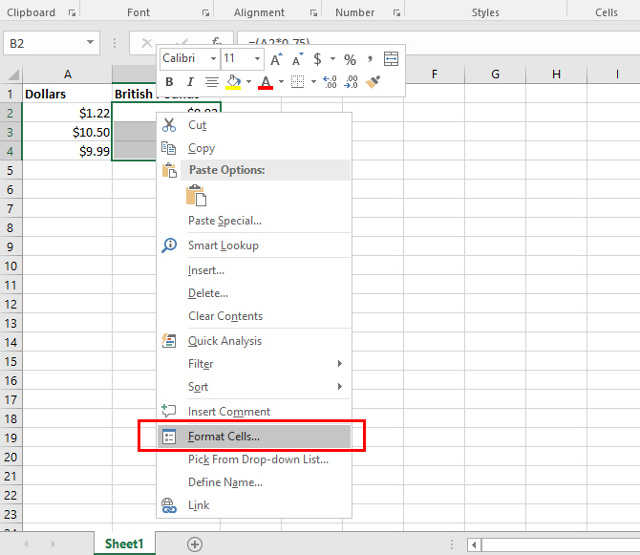Switch to the Sheet1 tab
This screenshot has height=555, width=640.
coord(124,544)
